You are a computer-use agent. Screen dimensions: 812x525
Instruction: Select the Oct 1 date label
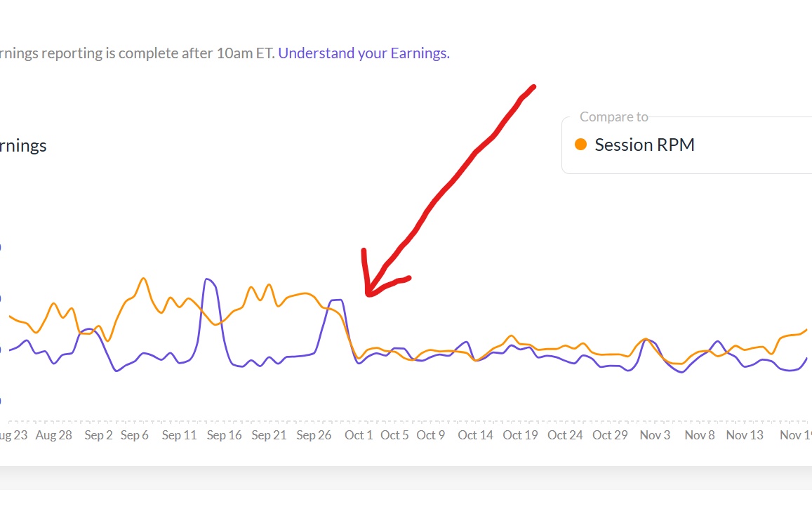359,435
